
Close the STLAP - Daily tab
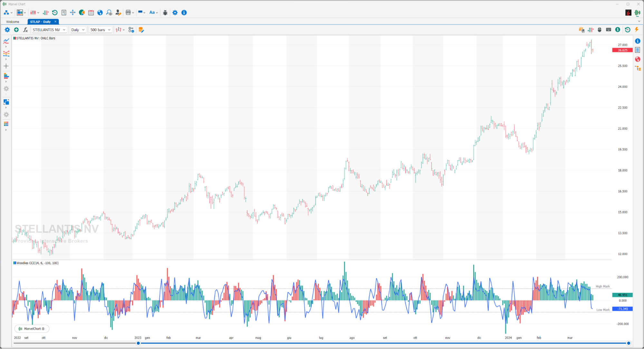point(55,22)
